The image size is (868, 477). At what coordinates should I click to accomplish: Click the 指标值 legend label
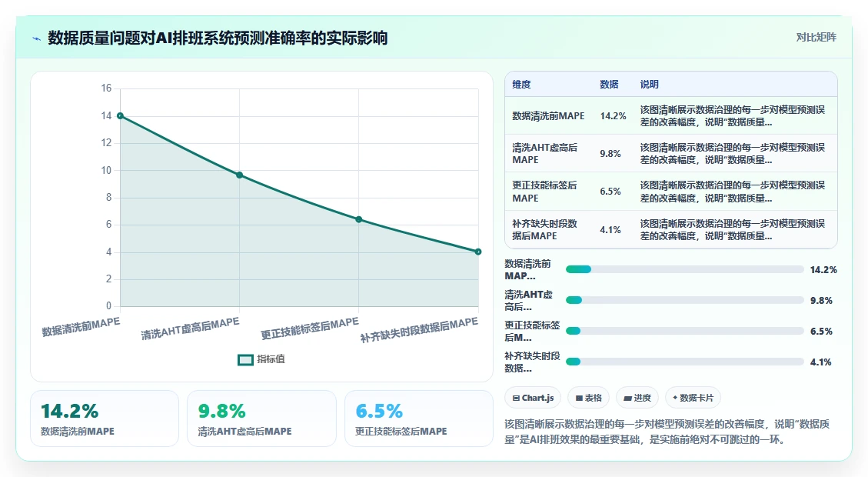271,359
